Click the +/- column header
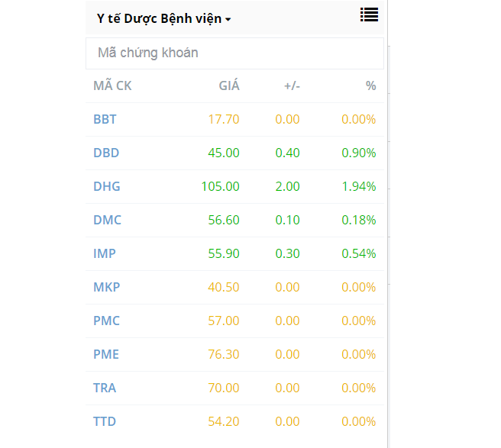This screenshot has height=448, width=501. click(292, 85)
